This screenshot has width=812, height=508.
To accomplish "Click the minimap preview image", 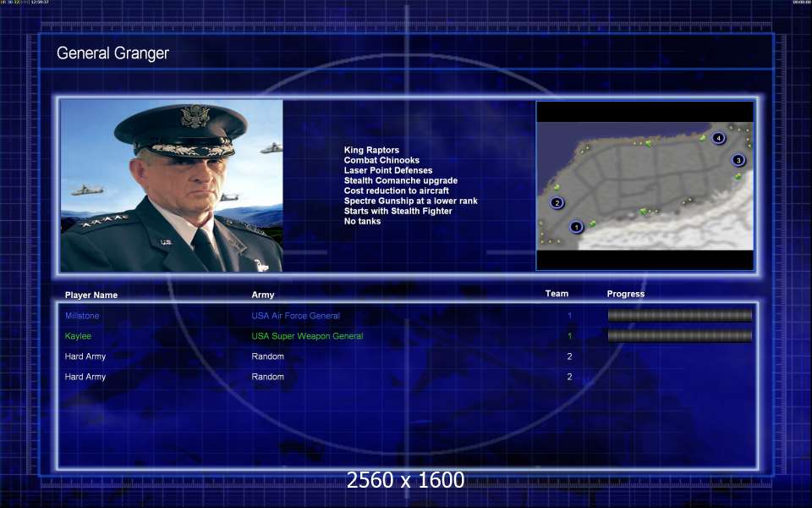I will [645, 185].
